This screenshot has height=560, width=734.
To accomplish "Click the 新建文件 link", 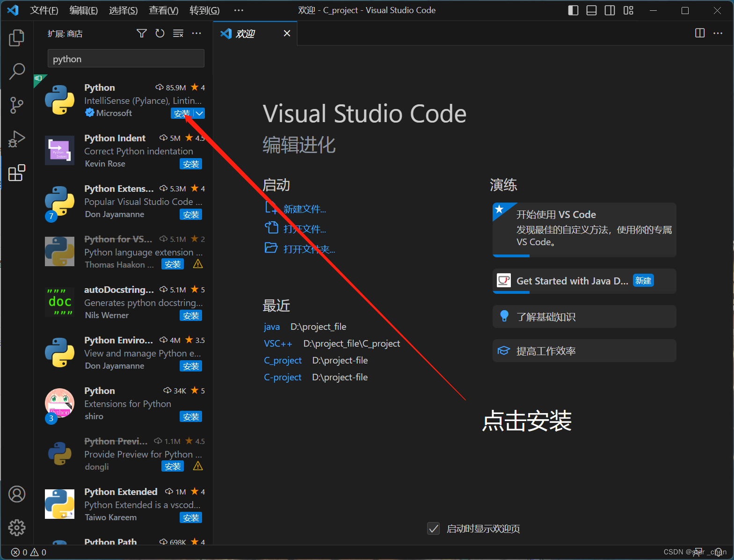I will pyautogui.click(x=305, y=209).
